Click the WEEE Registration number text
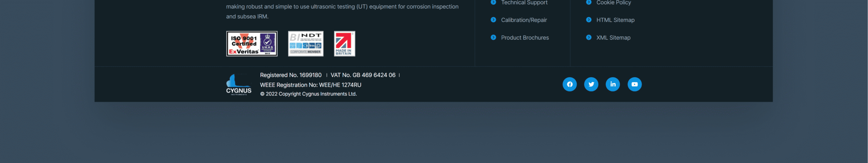 coord(311,85)
